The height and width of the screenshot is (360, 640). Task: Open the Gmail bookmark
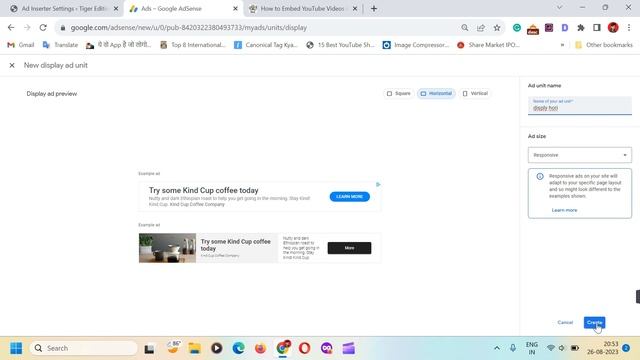(21, 45)
